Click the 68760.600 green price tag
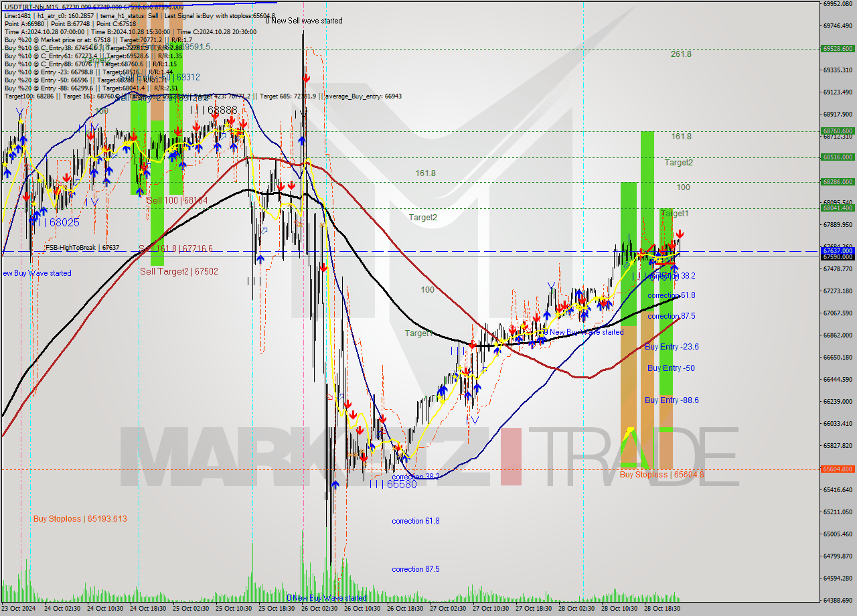The image size is (857, 616). 837,131
